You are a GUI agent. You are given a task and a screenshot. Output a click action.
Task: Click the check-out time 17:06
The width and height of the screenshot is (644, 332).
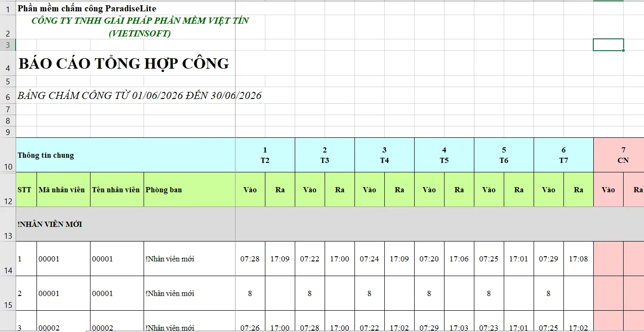[x=459, y=259]
